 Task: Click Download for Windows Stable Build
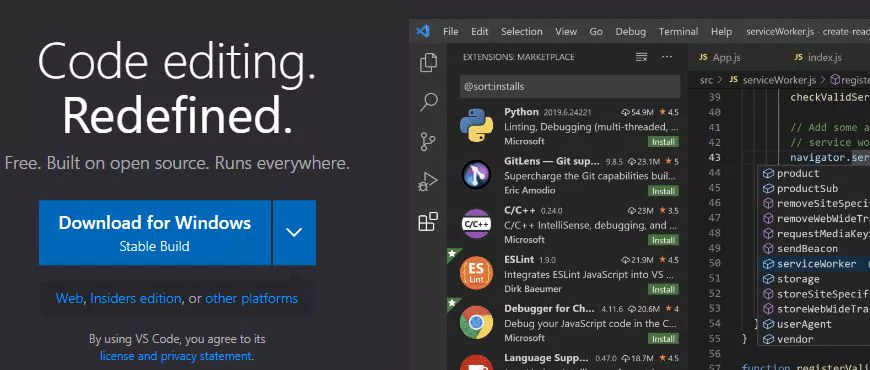(x=155, y=232)
